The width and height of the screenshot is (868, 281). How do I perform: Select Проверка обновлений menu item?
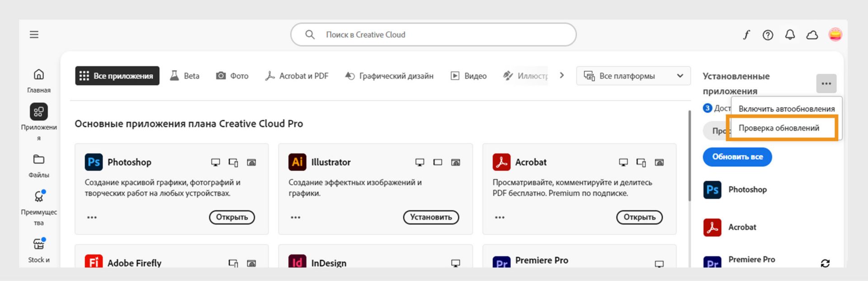[778, 128]
